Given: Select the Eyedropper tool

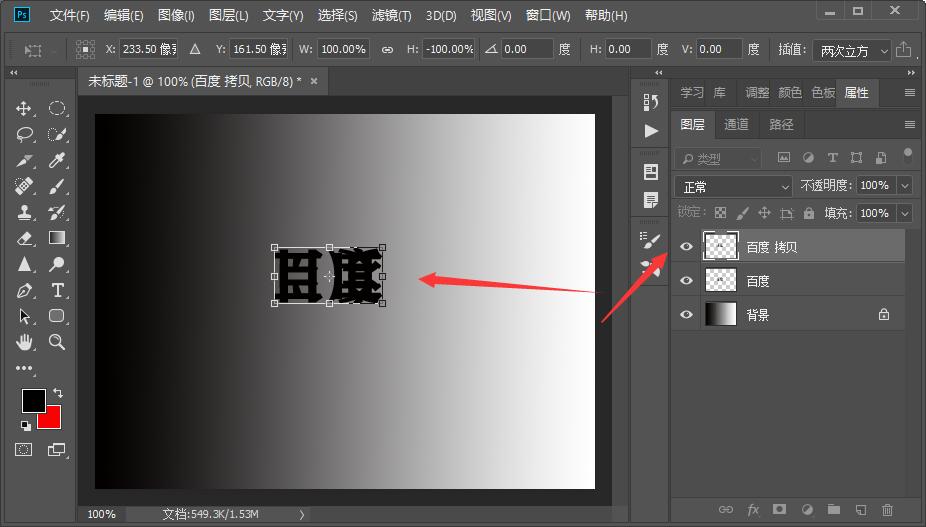Looking at the screenshot, I should point(57,160).
